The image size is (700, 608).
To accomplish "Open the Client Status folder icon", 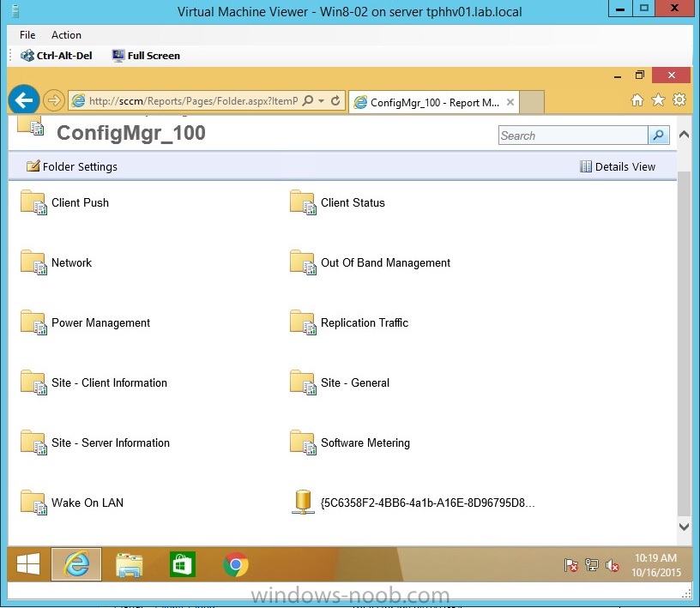I will (x=303, y=202).
